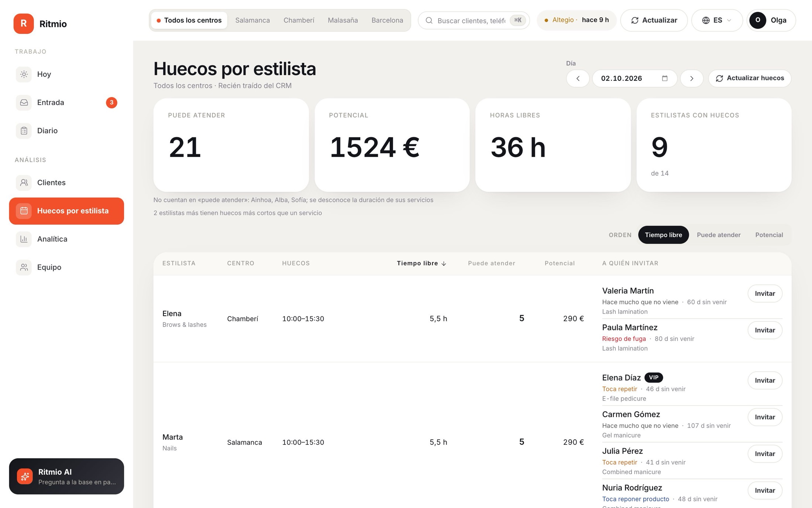The image size is (812, 508).
Task: Go to next day arrow
Action: [692, 78]
